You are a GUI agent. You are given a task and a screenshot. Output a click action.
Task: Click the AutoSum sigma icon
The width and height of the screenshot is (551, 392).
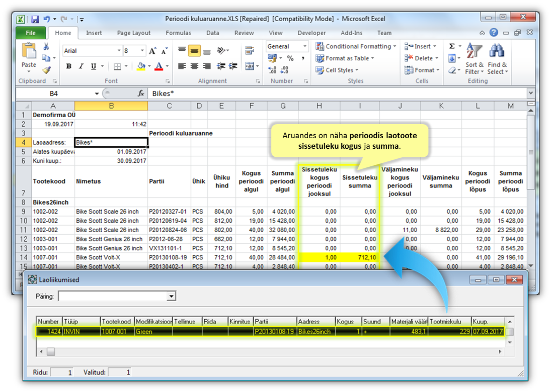[452, 46]
